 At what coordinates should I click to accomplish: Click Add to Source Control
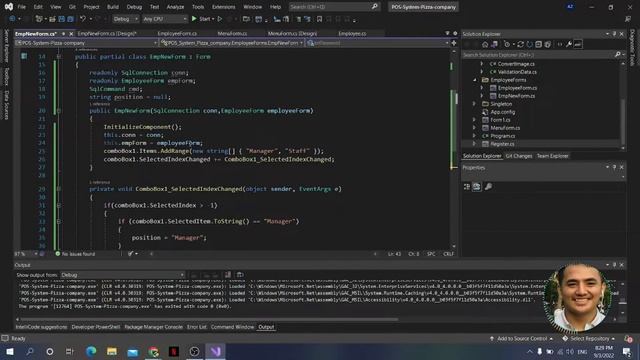[x=522, y=339]
